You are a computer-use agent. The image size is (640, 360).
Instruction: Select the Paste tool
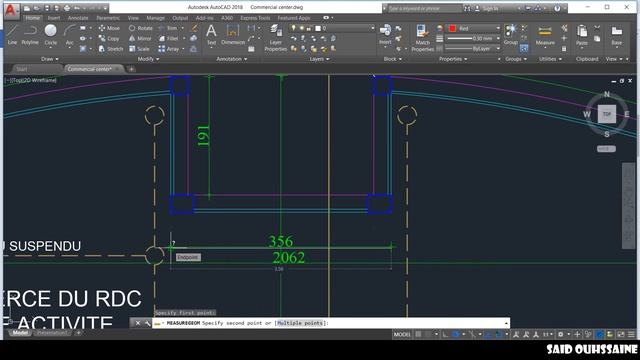[582, 35]
